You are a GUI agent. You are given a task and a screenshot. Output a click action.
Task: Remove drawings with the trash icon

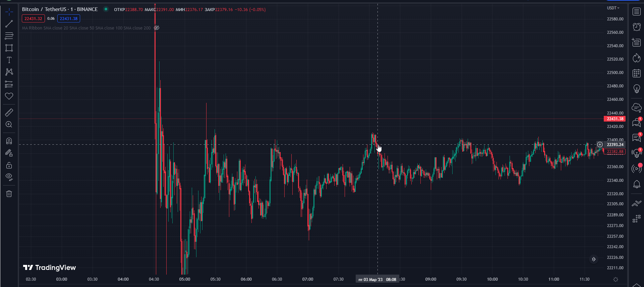(9, 194)
